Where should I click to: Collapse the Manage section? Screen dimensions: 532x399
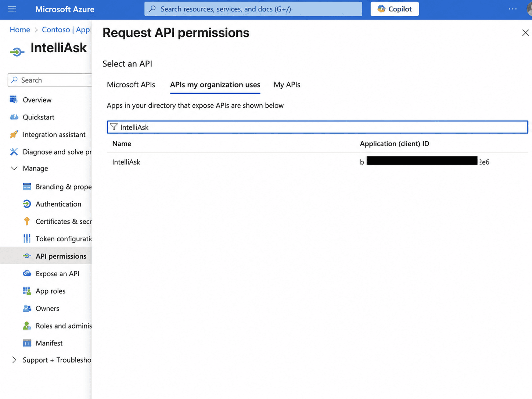click(14, 168)
